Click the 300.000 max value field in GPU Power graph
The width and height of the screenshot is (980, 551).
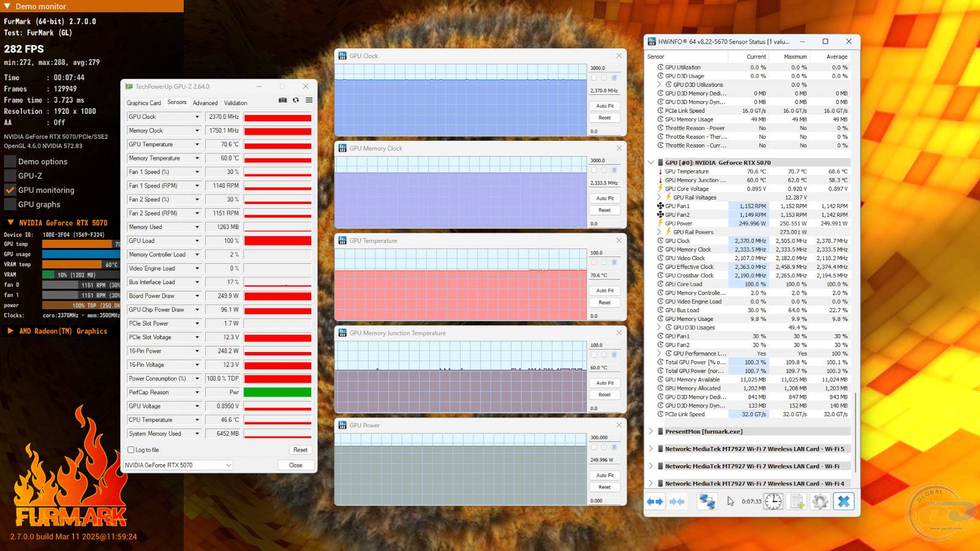(605, 438)
